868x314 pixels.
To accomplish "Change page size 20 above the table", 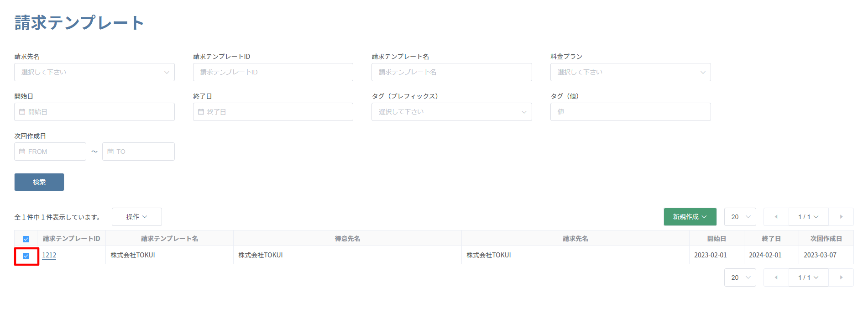I will (740, 217).
